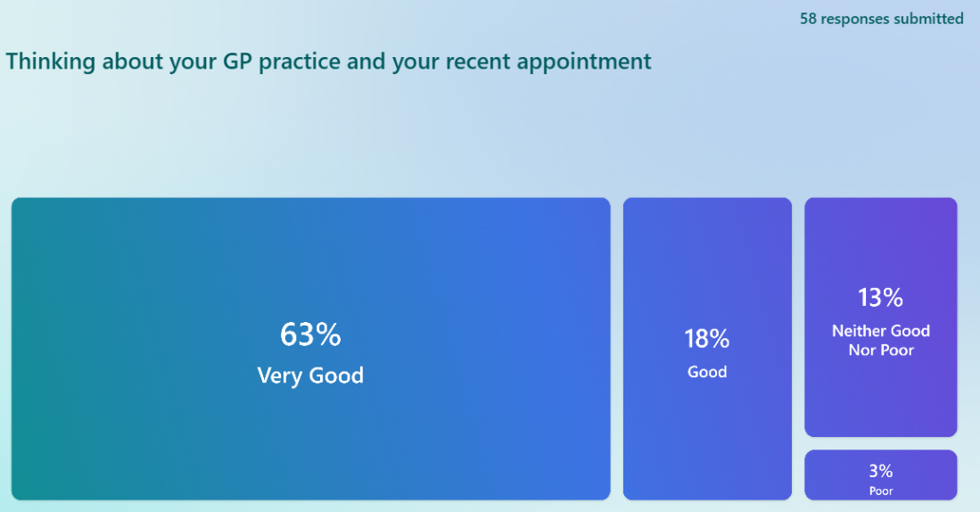Click the '58 responses submitted' text
Viewport: 980px width, 512px height.
coord(882,19)
